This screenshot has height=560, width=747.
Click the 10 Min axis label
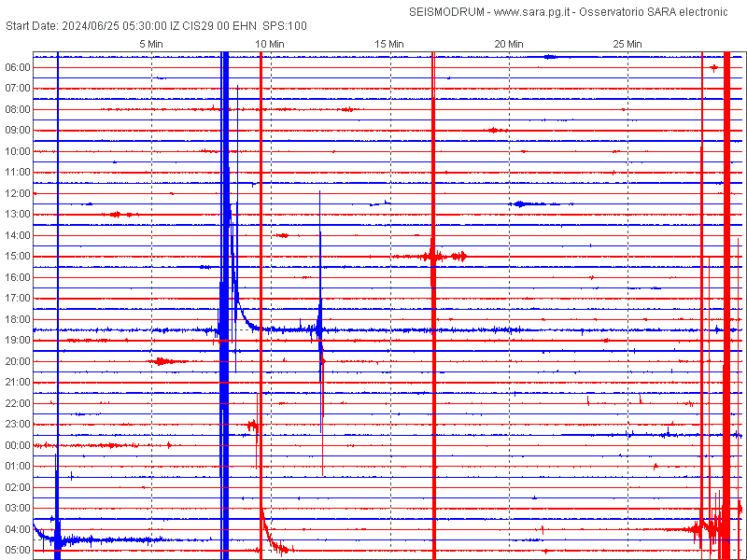click(x=270, y=44)
